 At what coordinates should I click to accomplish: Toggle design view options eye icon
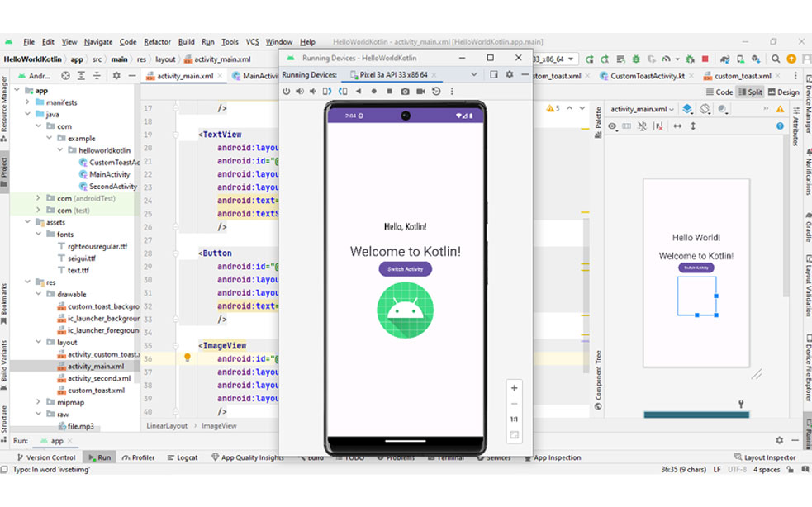[x=612, y=126]
